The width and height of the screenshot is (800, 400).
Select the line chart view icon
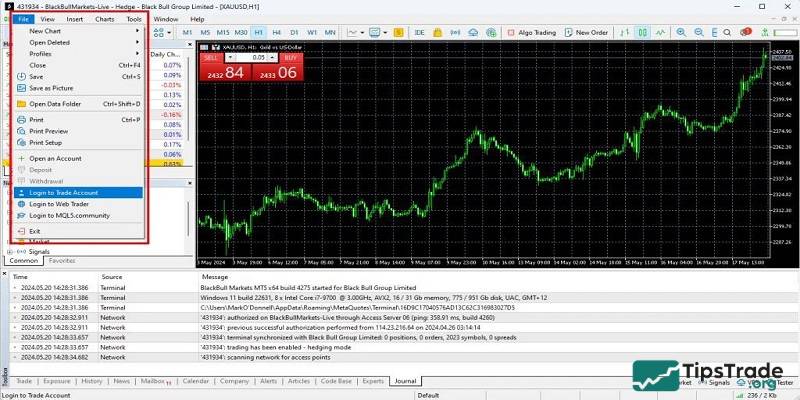660,32
